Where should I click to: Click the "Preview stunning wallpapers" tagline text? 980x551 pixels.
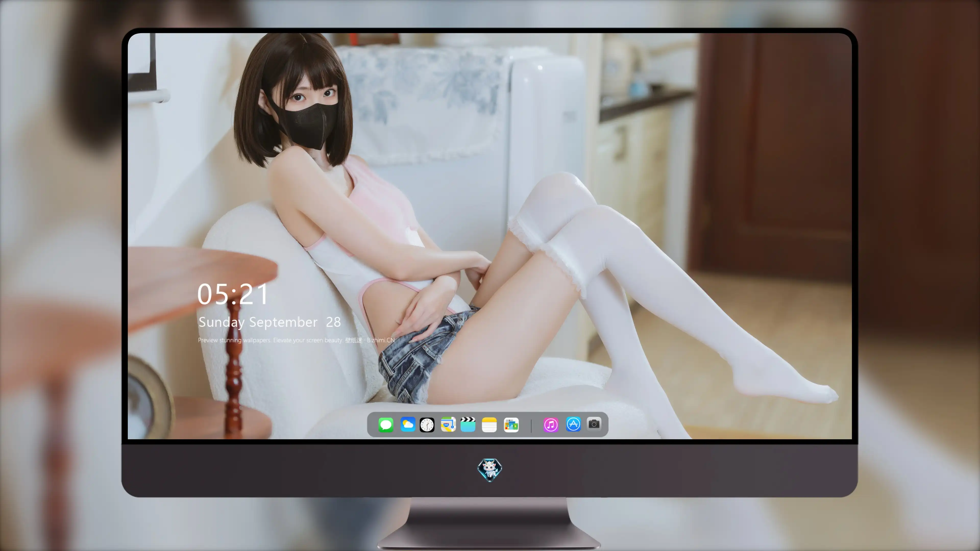pos(296,340)
